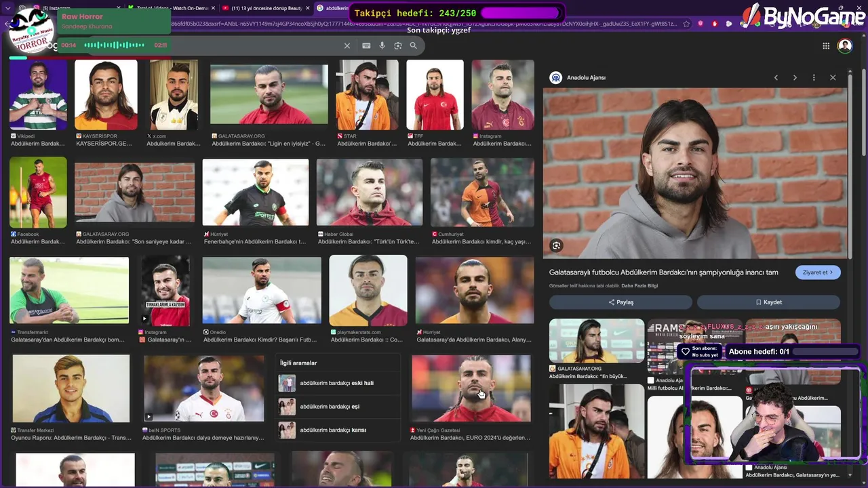Screen dimensions: 868x488
Task: Open the KAYSERİSPOR image result thumbnail
Action: (x=106, y=95)
